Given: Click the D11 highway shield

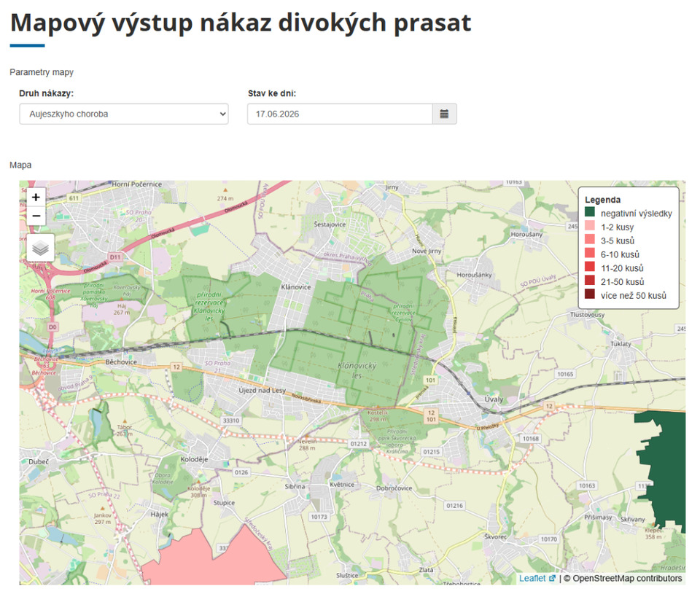Looking at the screenshot, I should pos(115,257).
